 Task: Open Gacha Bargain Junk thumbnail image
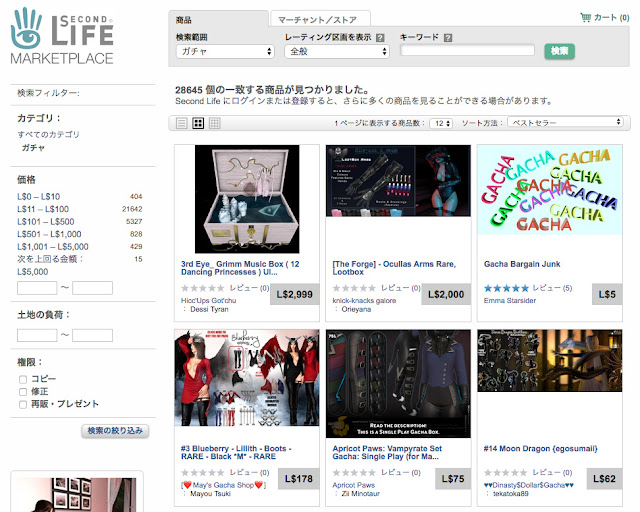[x=550, y=190]
